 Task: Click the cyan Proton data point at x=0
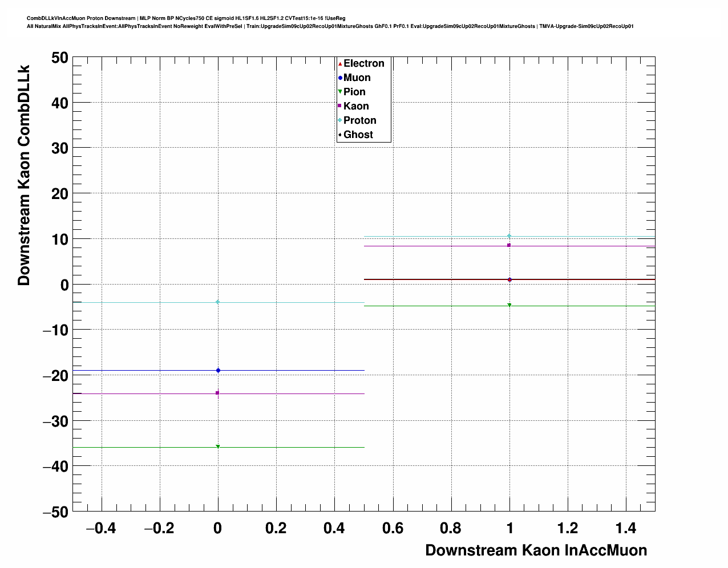(218, 302)
